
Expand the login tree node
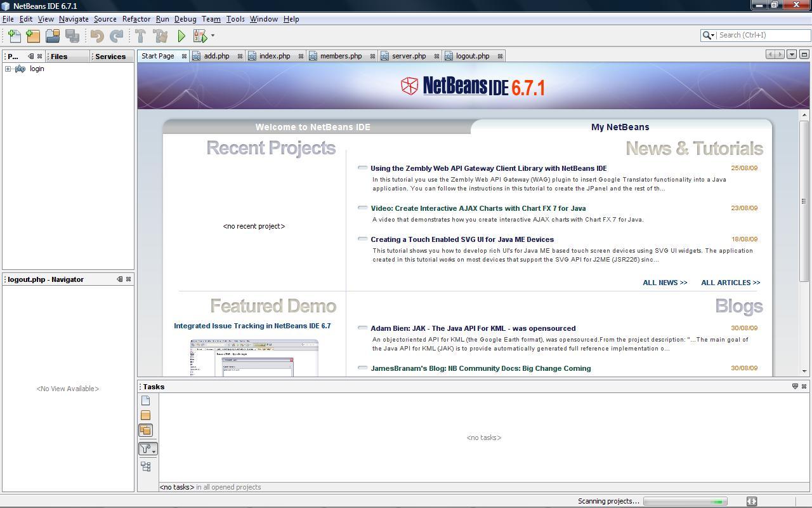click(x=8, y=69)
